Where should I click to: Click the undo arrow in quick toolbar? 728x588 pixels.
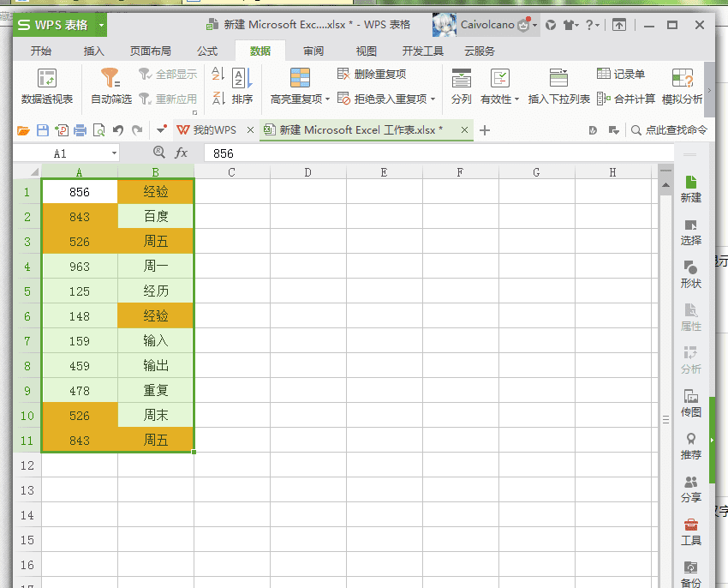click(118, 130)
